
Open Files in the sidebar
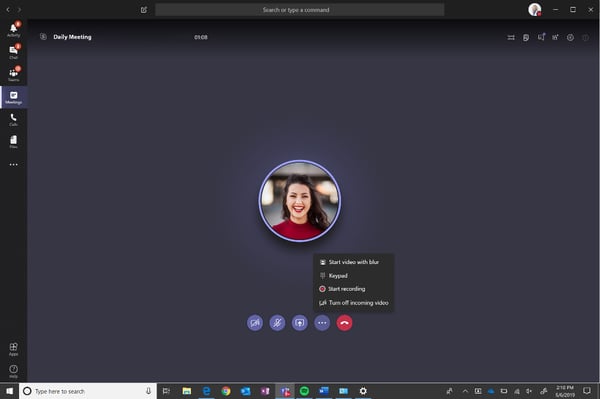point(13,142)
